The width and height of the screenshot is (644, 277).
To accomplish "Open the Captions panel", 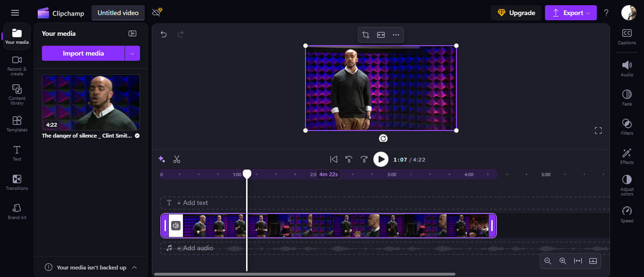I will (627, 36).
